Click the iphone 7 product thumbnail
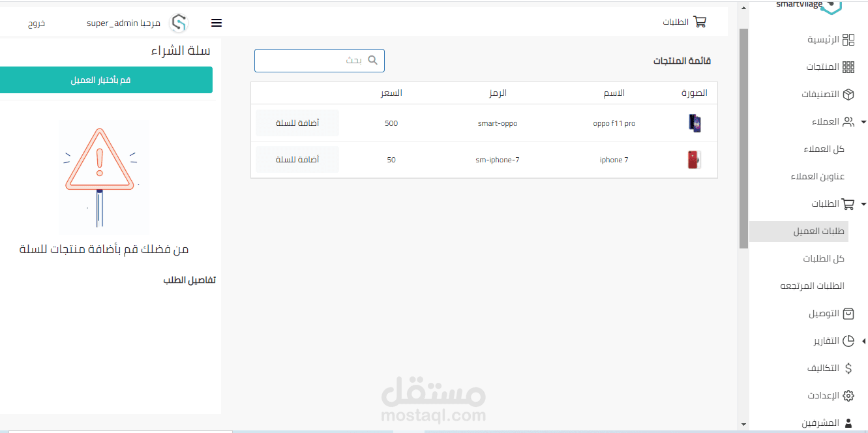Screen dimensions: 868x433 694,159
